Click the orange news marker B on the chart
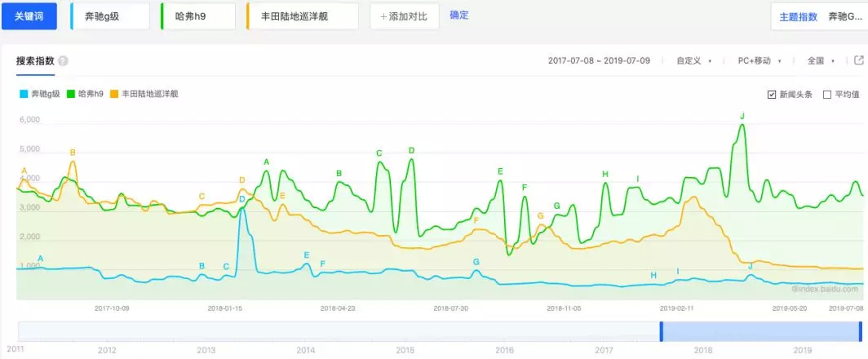Image resolution: width=868 pixels, height=359 pixels. (x=73, y=153)
